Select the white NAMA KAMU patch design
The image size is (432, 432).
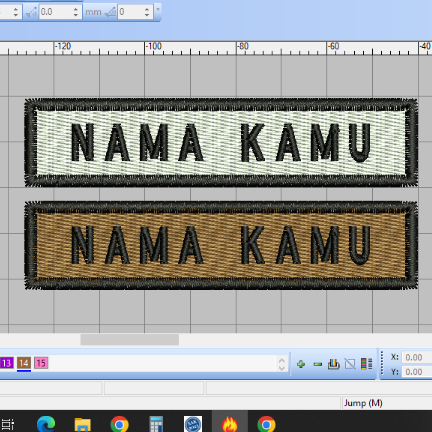click(221, 142)
